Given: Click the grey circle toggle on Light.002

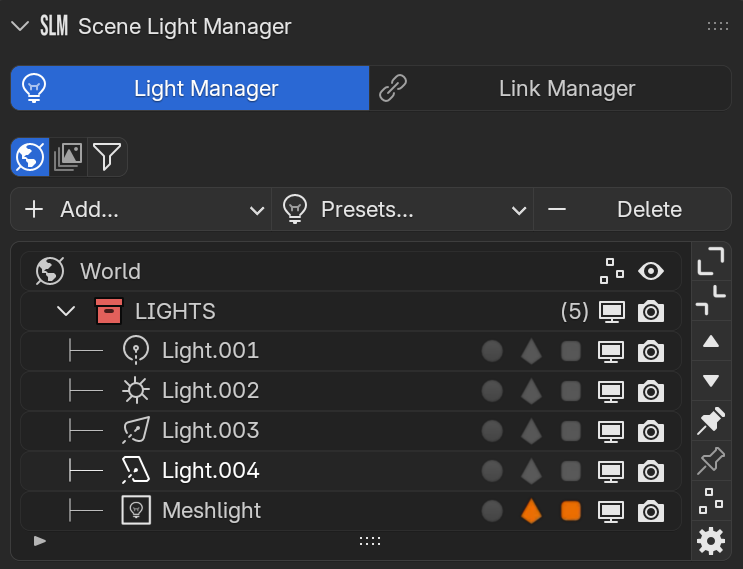Looking at the screenshot, I should (492, 391).
